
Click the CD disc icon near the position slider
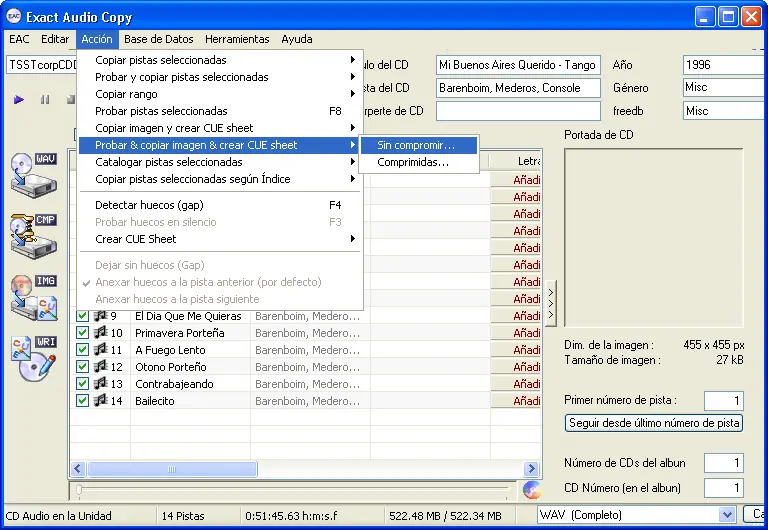click(531, 489)
